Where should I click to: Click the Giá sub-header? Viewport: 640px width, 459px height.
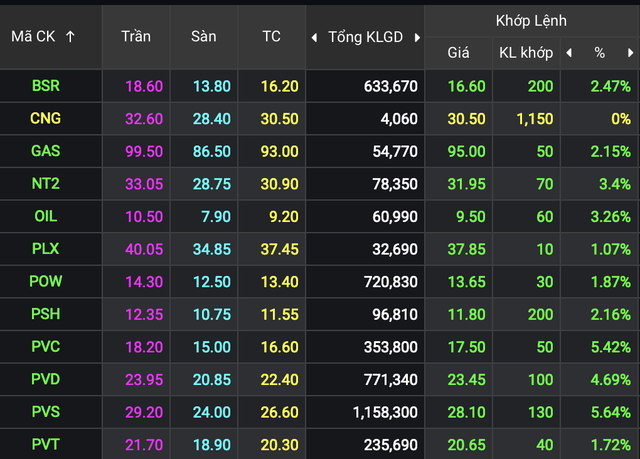(x=458, y=53)
